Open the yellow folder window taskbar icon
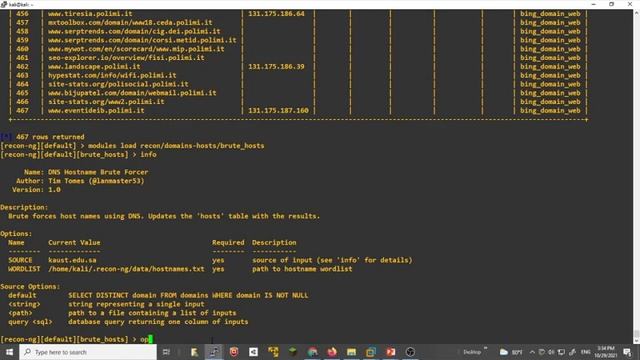This screenshot has height=360, width=640. click(x=351, y=352)
